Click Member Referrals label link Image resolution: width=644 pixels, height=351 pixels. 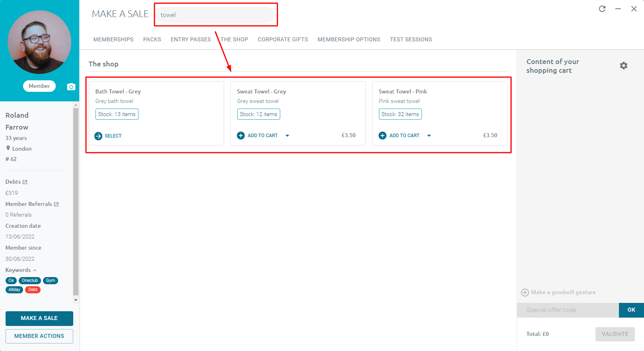[x=29, y=204]
